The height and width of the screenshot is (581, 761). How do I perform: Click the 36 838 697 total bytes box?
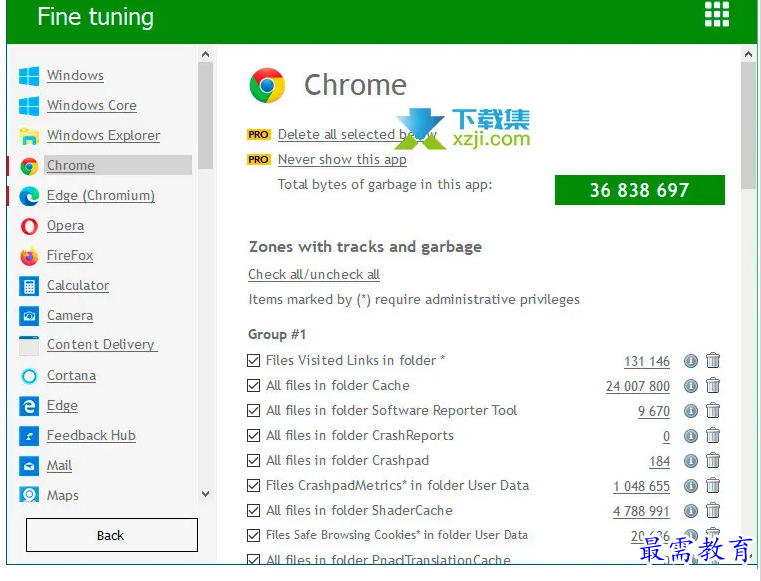[640, 190]
